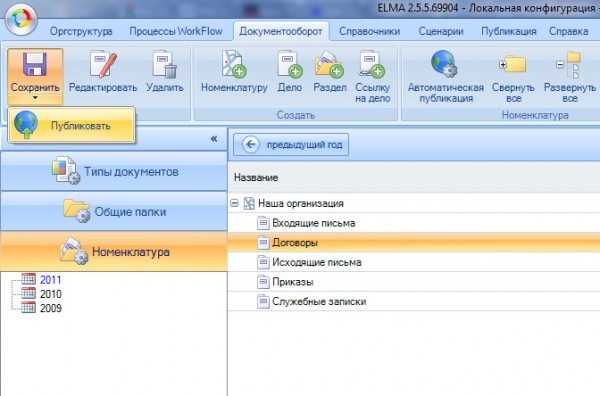Click the Редактировать edit icon
This screenshot has width=600, height=396.
(x=103, y=64)
